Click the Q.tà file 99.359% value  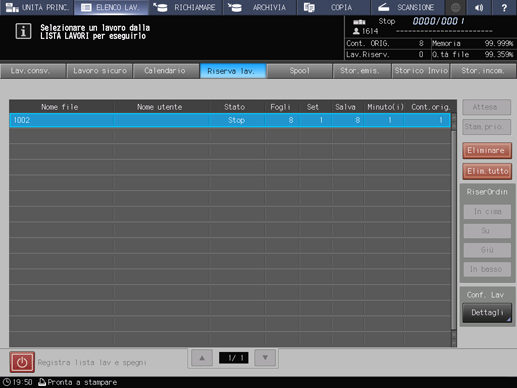pos(499,55)
